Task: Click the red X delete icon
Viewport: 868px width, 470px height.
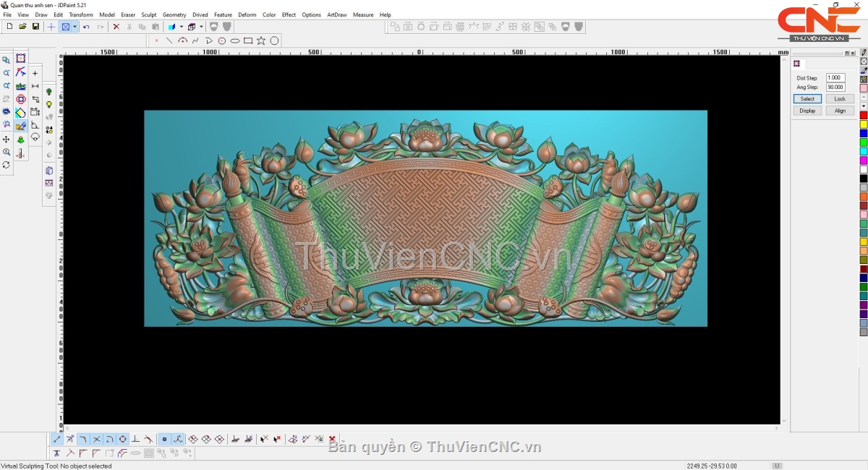Action: pos(116,27)
